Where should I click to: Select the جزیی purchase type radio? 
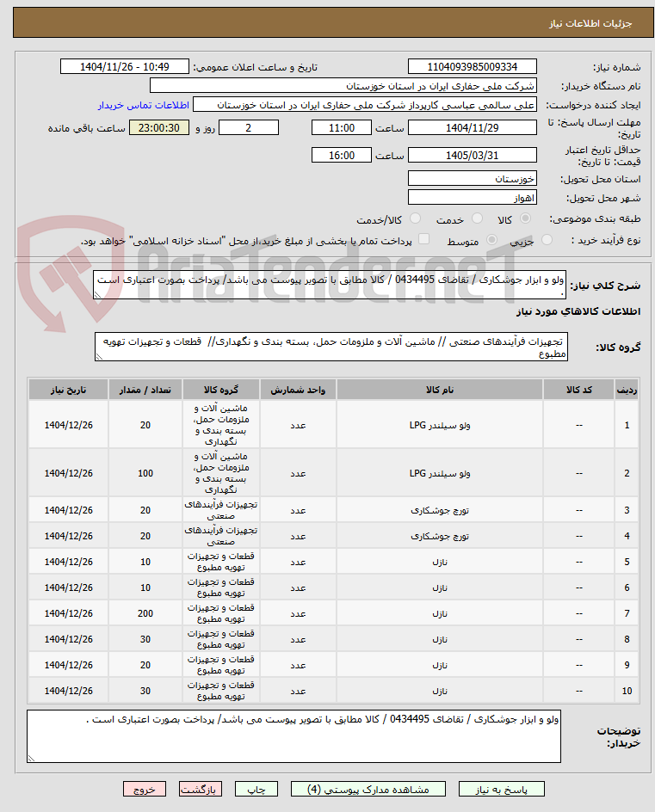click(547, 240)
